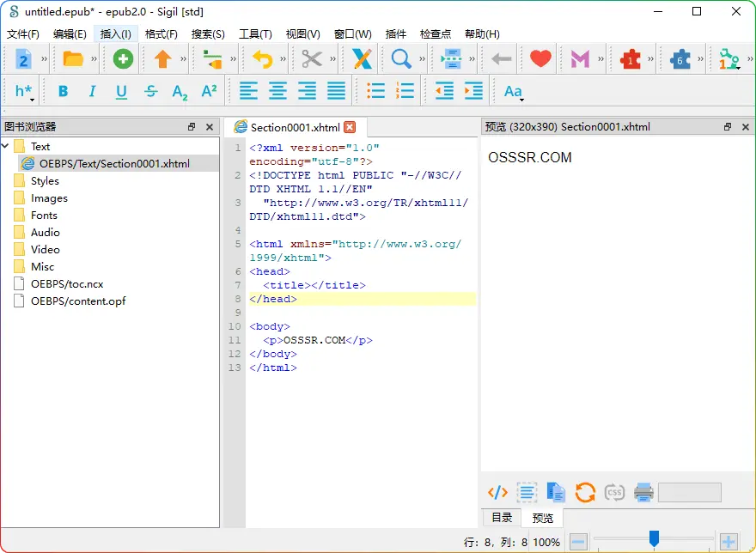Select OEBPS/Text/Section0001.xhtml in the book browser
Image resolution: width=756 pixels, height=553 pixels.
(114, 163)
